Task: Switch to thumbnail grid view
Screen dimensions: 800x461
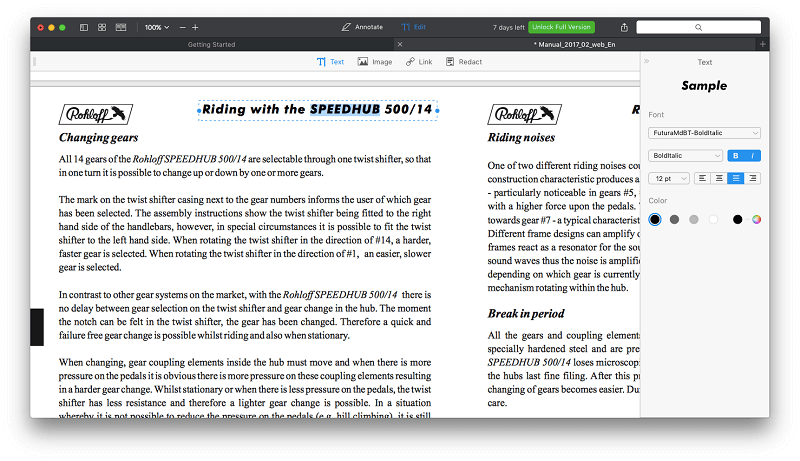Action: [x=102, y=27]
